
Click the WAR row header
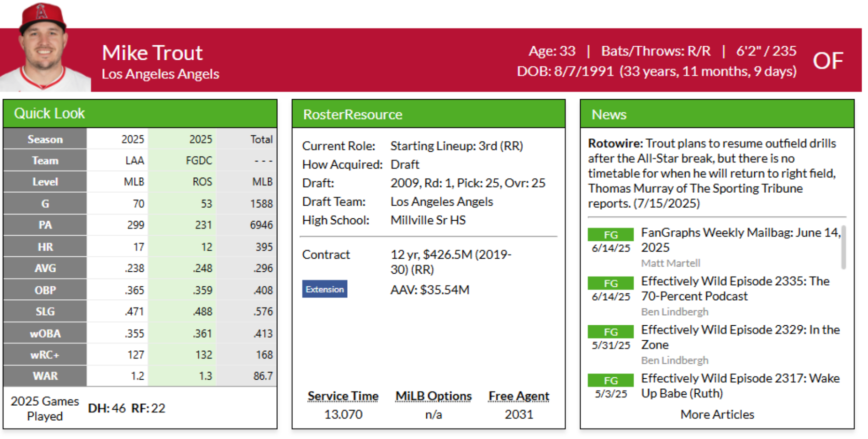pos(45,376)
